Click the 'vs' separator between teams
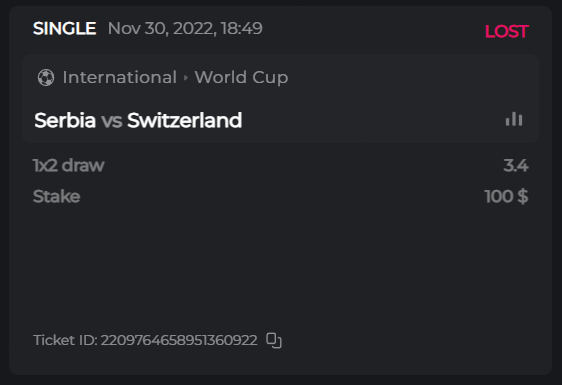Viewport: 562px width, 385px height. click(x=111, y=120)
